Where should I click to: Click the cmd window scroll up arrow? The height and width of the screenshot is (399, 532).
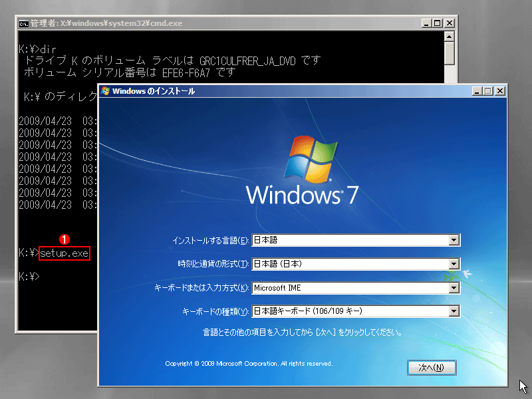450,37
